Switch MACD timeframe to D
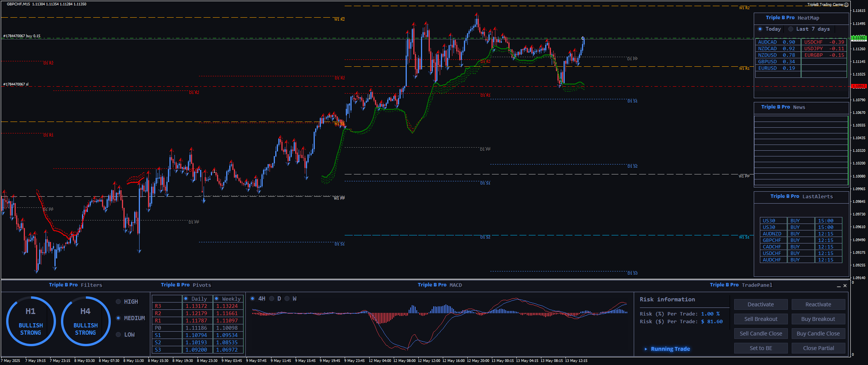868x365 pixels. [272, 299]
